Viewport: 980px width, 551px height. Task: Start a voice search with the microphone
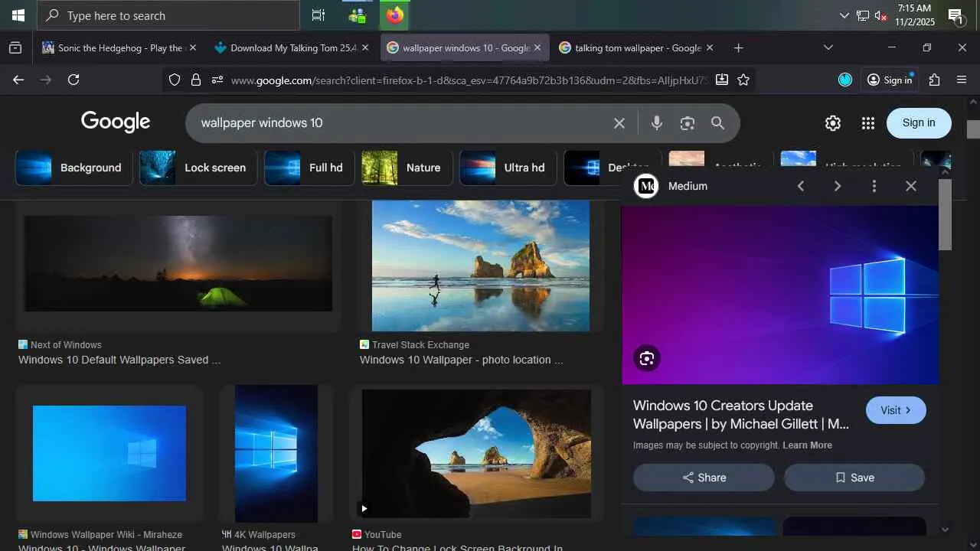tap(656, 122)
